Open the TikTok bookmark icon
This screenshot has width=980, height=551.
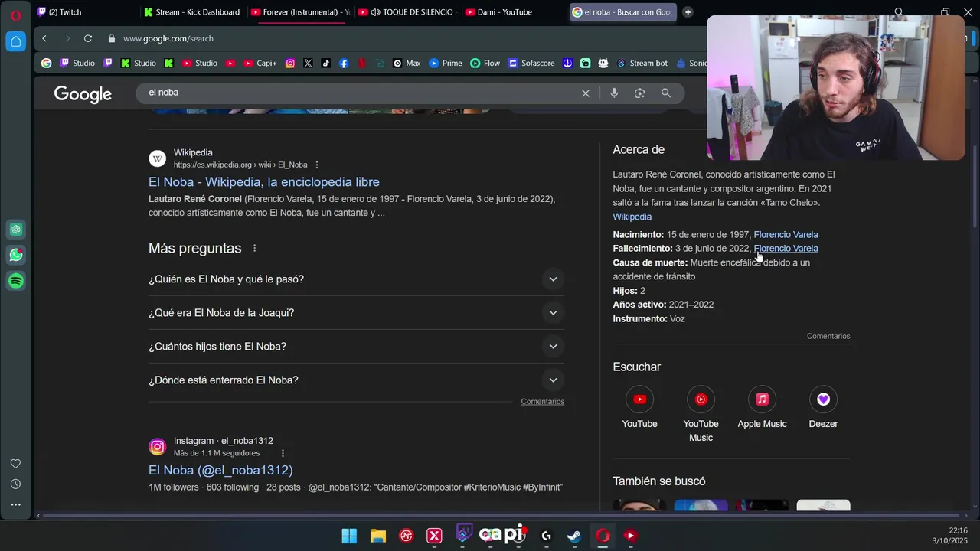pos(326,64)
